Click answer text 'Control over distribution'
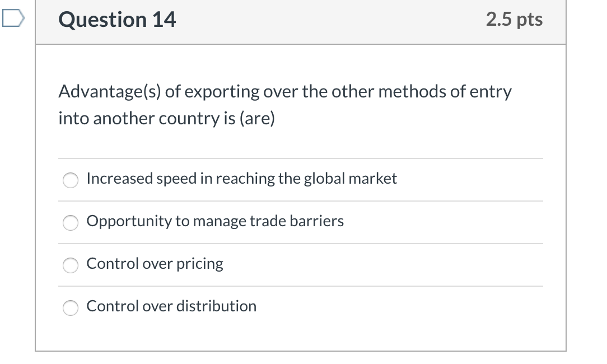Viewport: 607px width, 364px height. 171,306
